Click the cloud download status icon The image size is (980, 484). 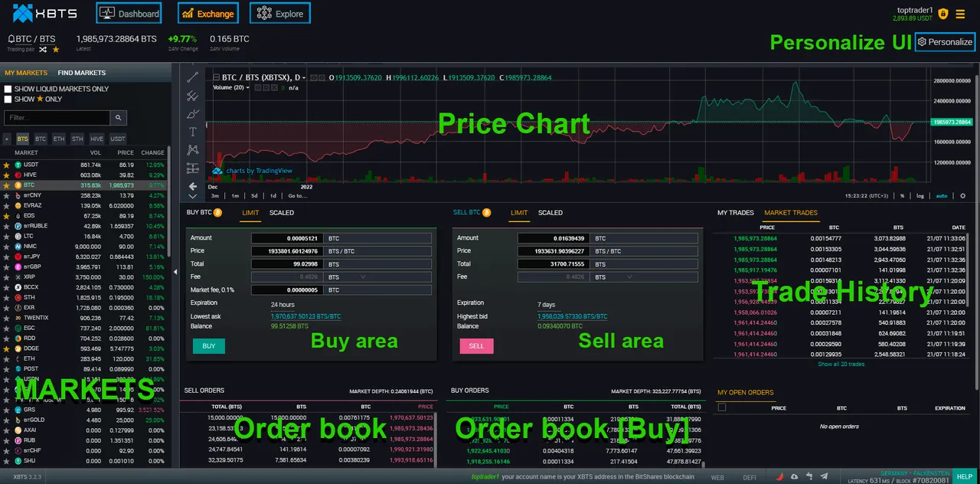coord(795,476)
